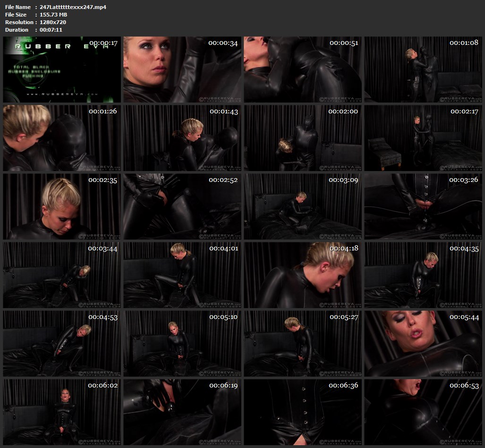The image size is (485, 448).
Task: Choose the frame labeled 00:02:17
Action: click(423, 138)
